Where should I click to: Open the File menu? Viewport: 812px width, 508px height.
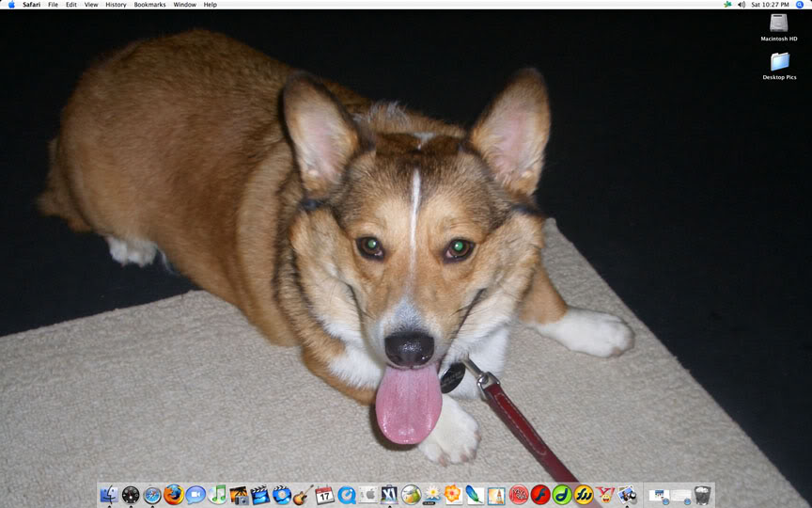(53, 4)
